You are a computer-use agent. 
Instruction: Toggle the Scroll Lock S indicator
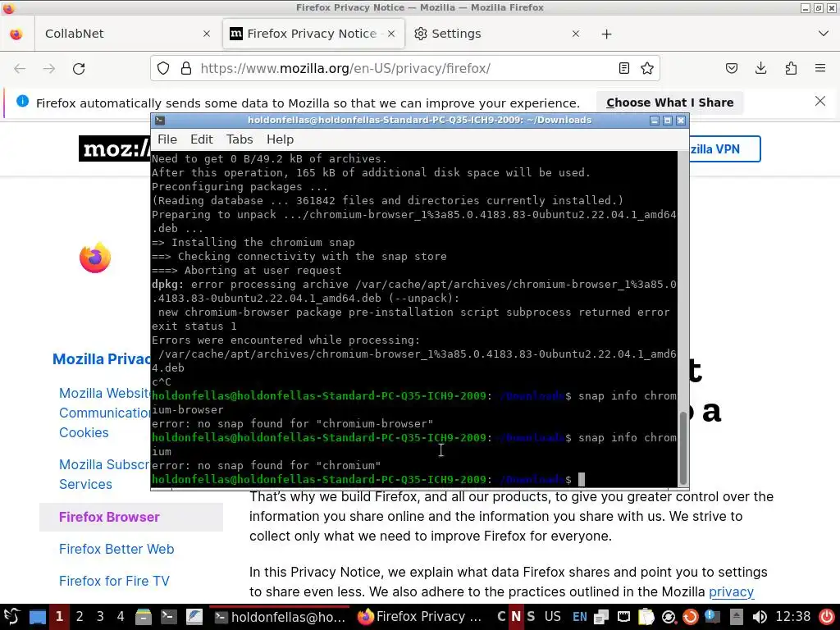pos(531,617)
